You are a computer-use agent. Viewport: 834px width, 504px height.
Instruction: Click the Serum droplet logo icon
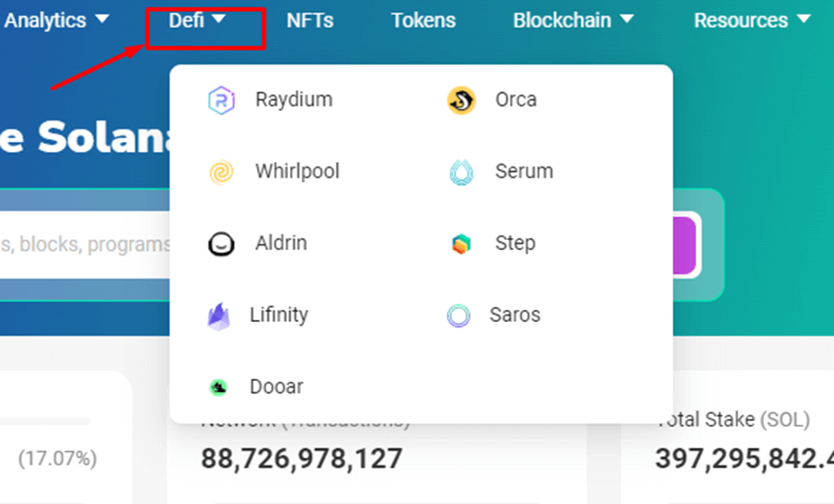click(461, 172)
